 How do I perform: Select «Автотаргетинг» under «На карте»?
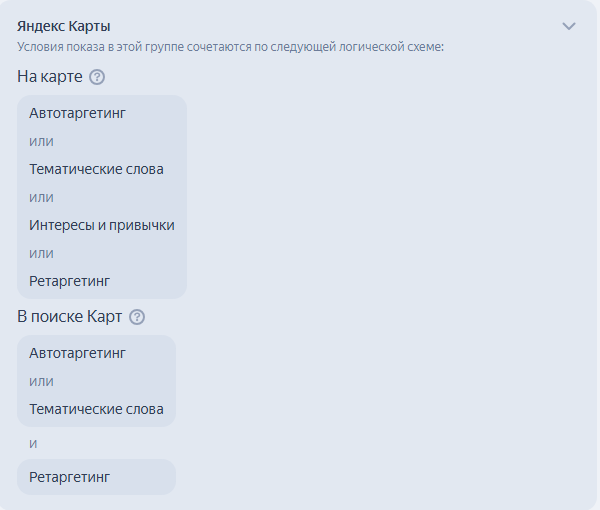78,113
